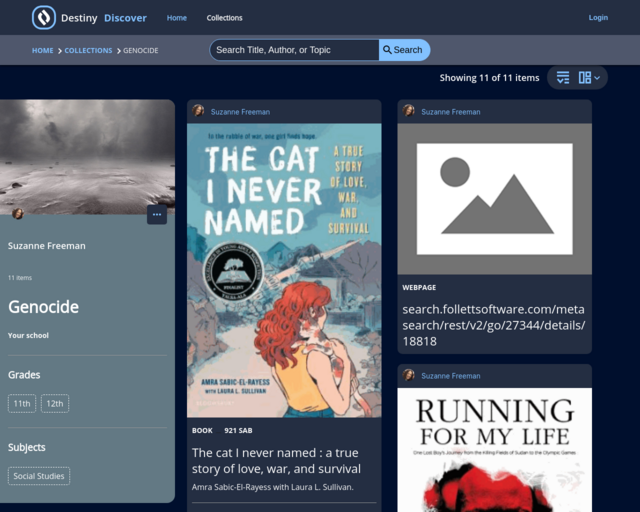Image resolution: width=640 pixels, height=512 pixels.
Task: Open 'The cat I never named' title link
Action: [x=276, y=461]
